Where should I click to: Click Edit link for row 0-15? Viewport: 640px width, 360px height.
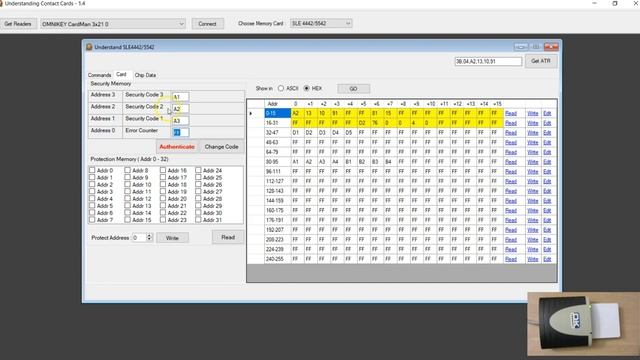pos(547,113)
